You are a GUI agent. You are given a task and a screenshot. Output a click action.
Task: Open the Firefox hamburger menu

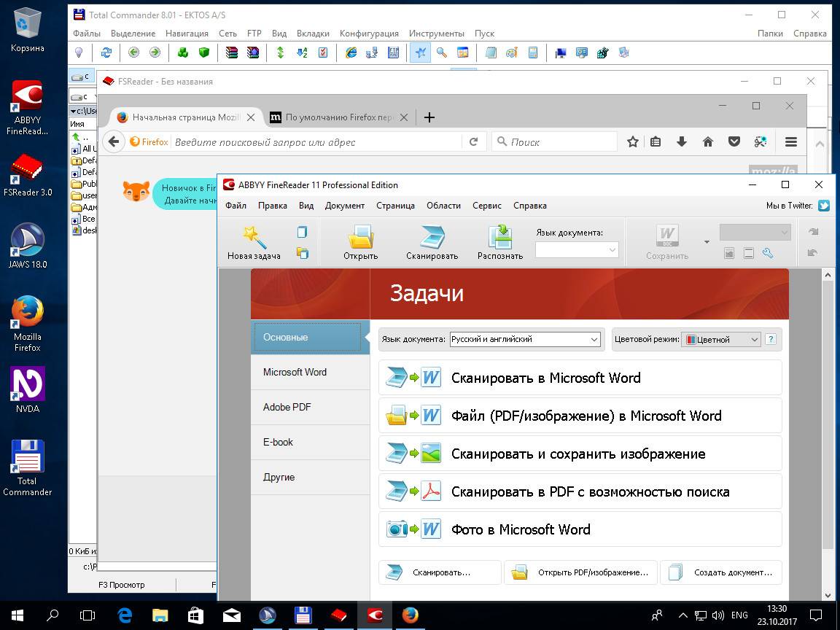coord(790,142)
